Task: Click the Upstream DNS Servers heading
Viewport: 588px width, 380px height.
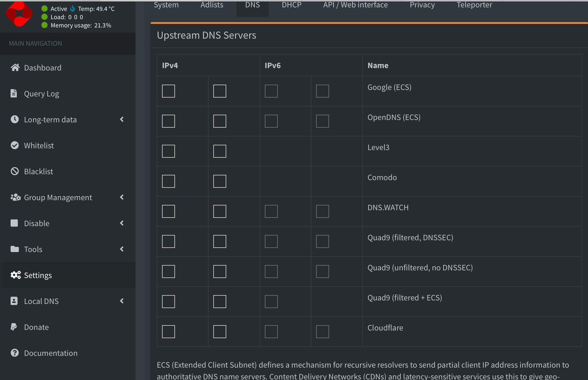Action: pos(207,35)
